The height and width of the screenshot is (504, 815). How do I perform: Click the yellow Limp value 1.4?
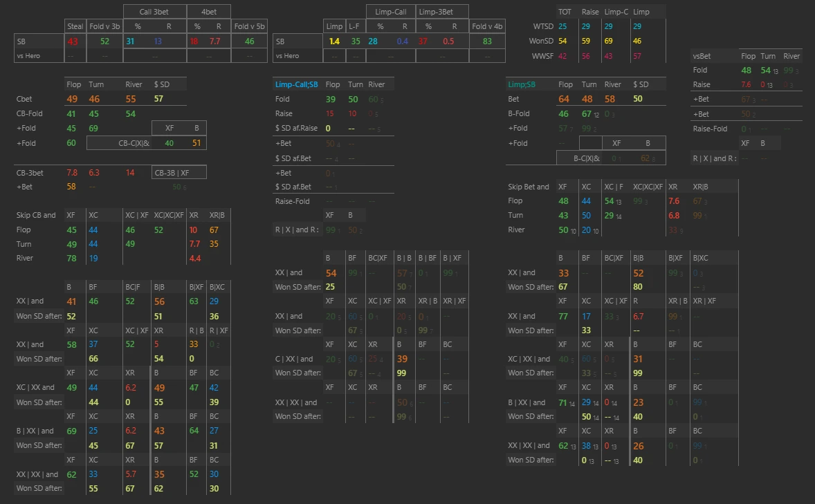point(334,41)
